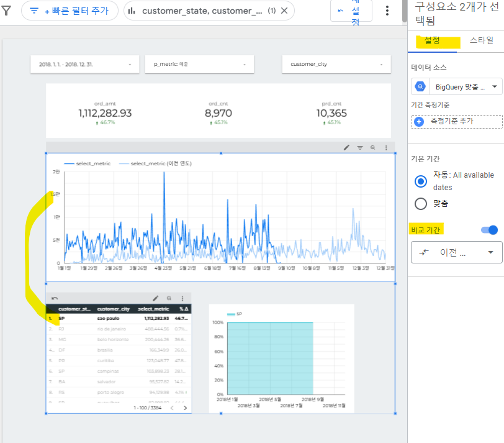Expand the BigQuery 맞춤 data source dropdown

456,87
